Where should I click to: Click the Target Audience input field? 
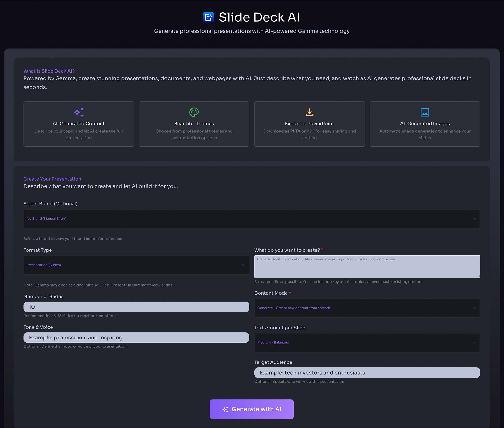click(367, 373)
